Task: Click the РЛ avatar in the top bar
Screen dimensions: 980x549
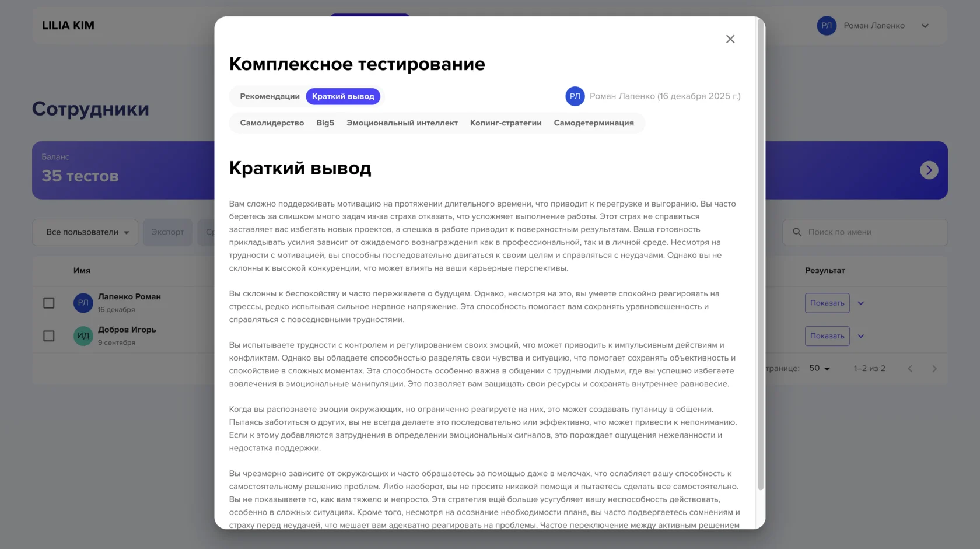Action: 827,26
